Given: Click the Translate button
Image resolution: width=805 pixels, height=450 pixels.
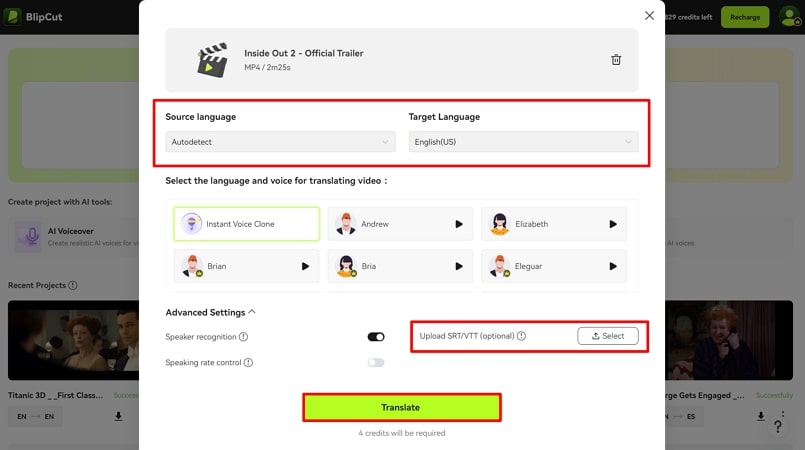Looking at the screenshot, I should click(401, 407).
